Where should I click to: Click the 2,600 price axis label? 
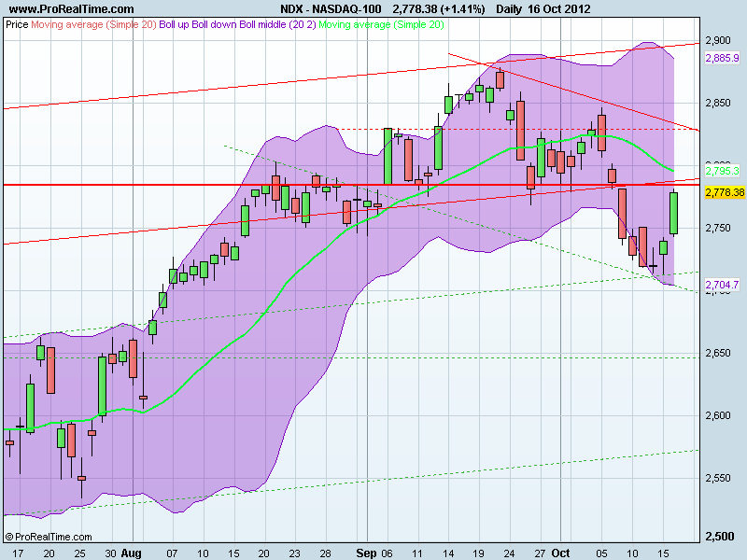click(x=718, y=415)
